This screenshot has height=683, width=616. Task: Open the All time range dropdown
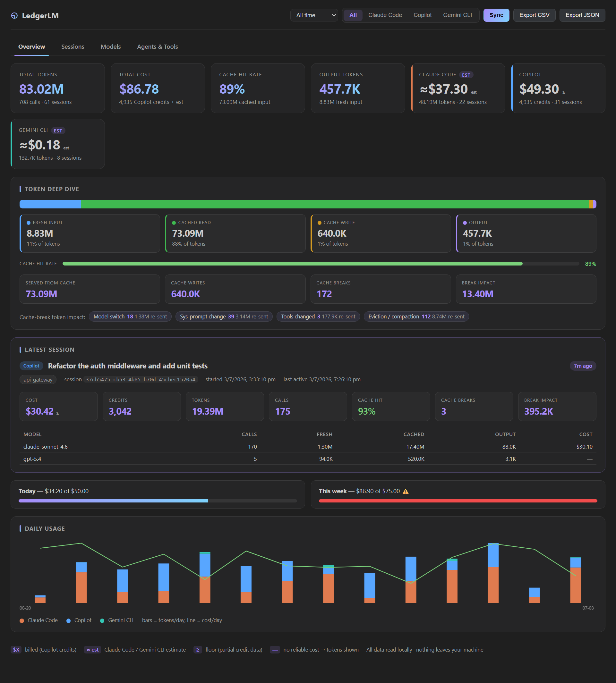[x=314, y=15]
